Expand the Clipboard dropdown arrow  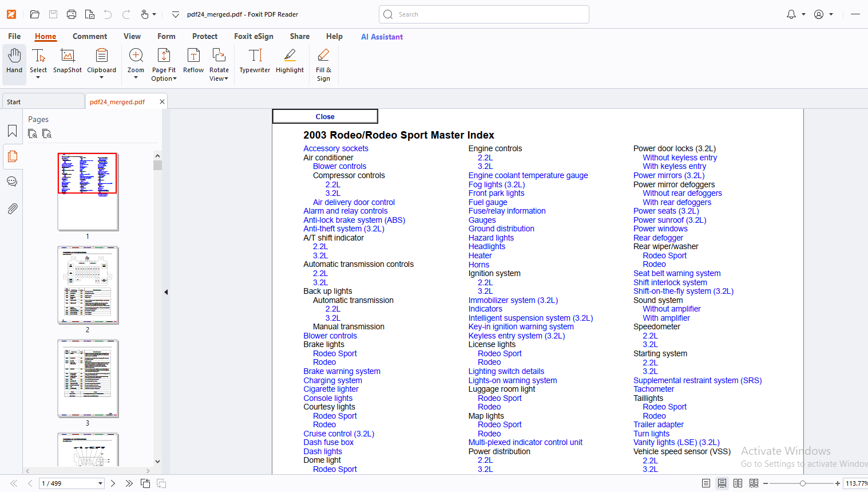click(101, 78)
